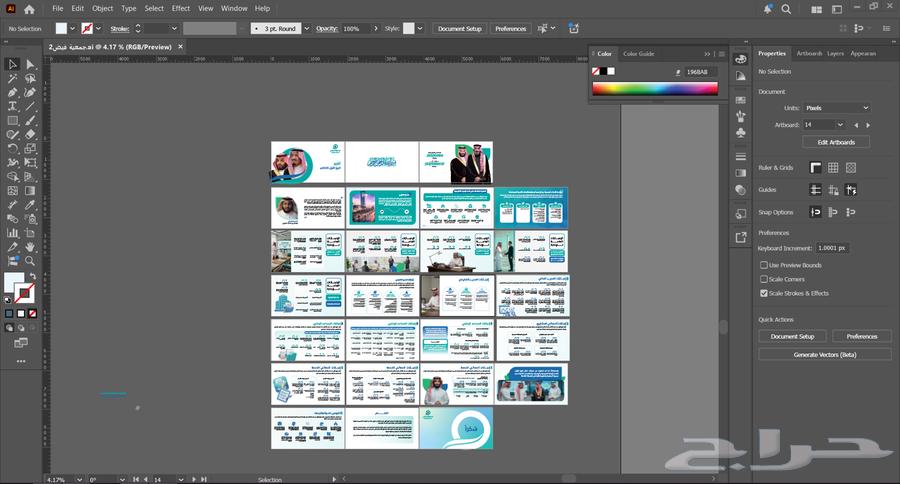The image size is (900, 484).
Task: Toggle Show Rulers button
Action: tap(815, 168)
